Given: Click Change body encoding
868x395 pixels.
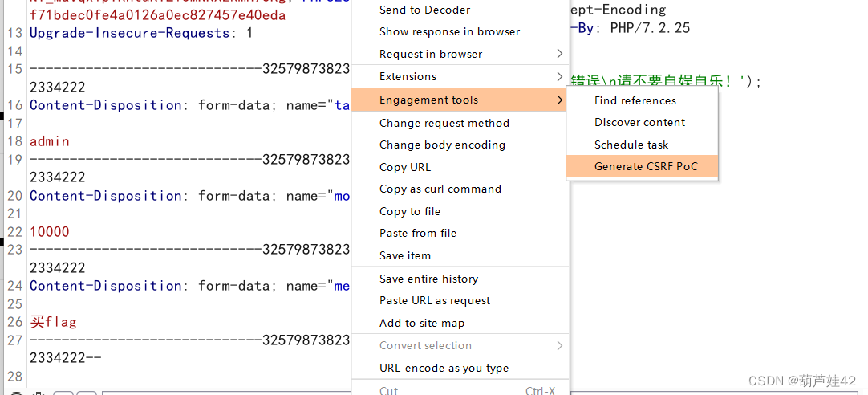Looking at the screenshot, I should pyautogui.click(x=442, y=145).
